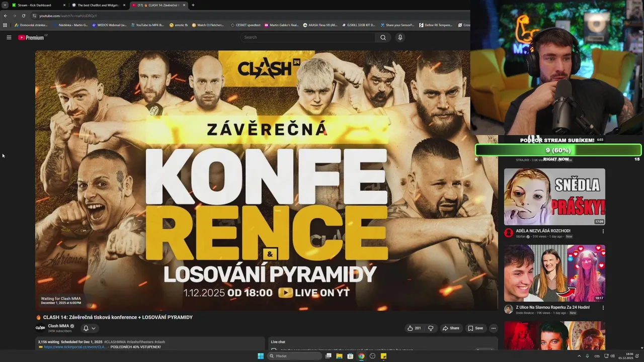Click the CLASH 14 conference video player
The image size is (644, 362).
point(266,180)
